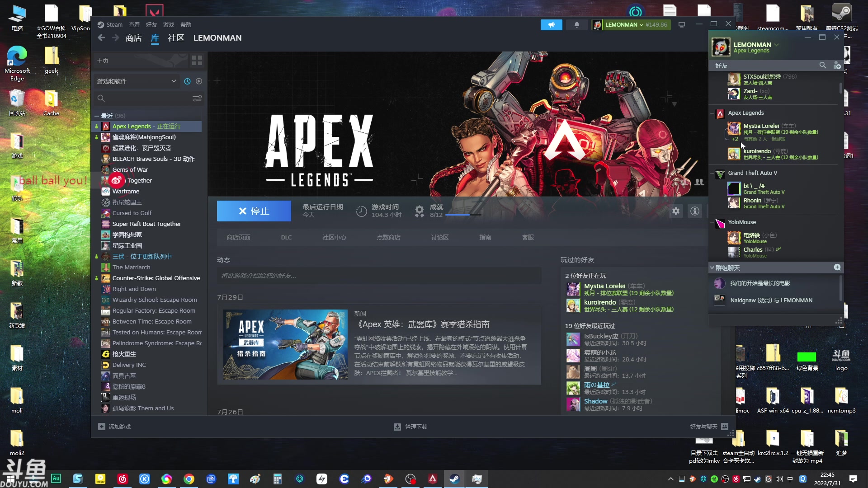The width and height of the screenshot is (868, 488).
Task: Go back with the left arrow
Action: click(101, 38)
